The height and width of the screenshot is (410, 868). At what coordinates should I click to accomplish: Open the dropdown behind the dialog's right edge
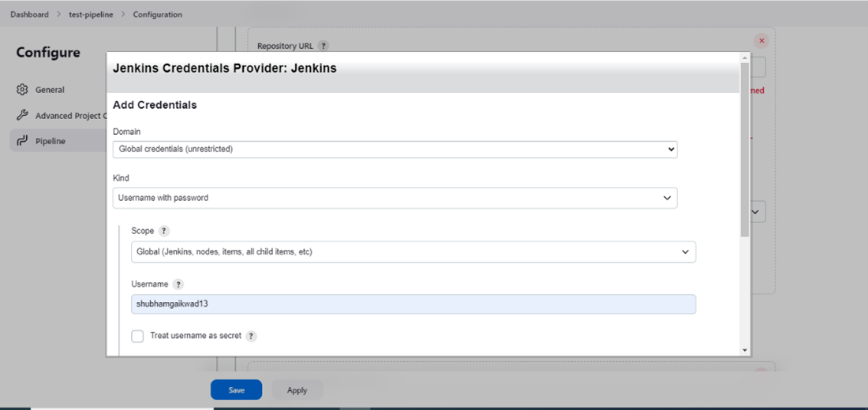click(x=758, y=211)
